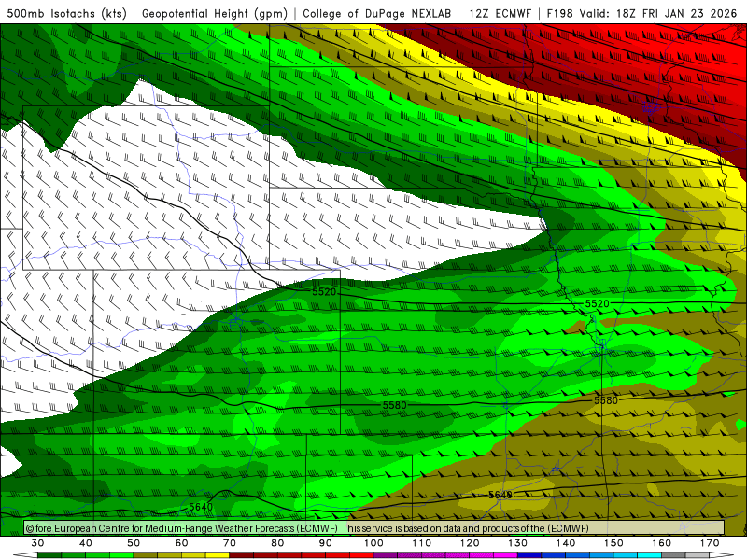Pick the dark blue swatch starting at 130
This screenshot has height=560, width=747.
pyautogui.click(x=529, y=555)
